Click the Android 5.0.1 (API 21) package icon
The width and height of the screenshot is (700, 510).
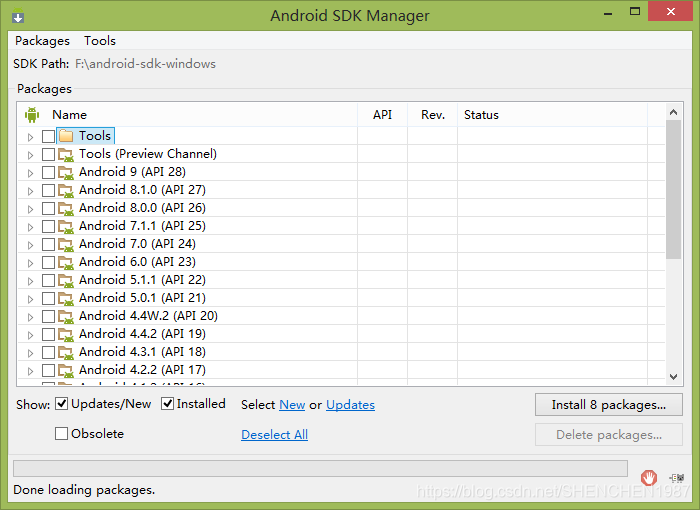coord(66,298)
